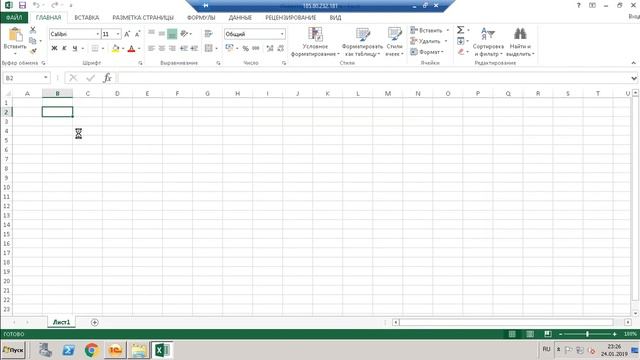Open the Общий number format dropdown
Viewport: 640px width, 360px height.
point(282,34)
